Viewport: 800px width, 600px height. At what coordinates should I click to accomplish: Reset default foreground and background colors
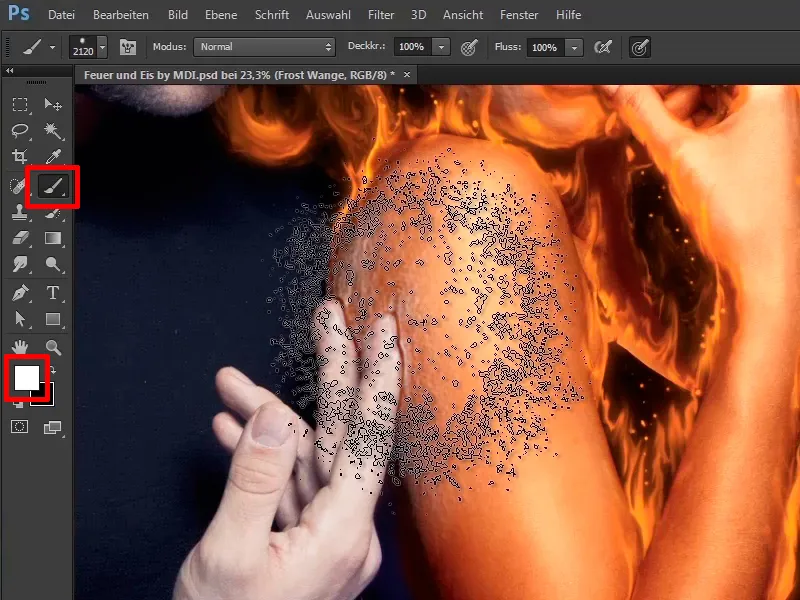17,404
